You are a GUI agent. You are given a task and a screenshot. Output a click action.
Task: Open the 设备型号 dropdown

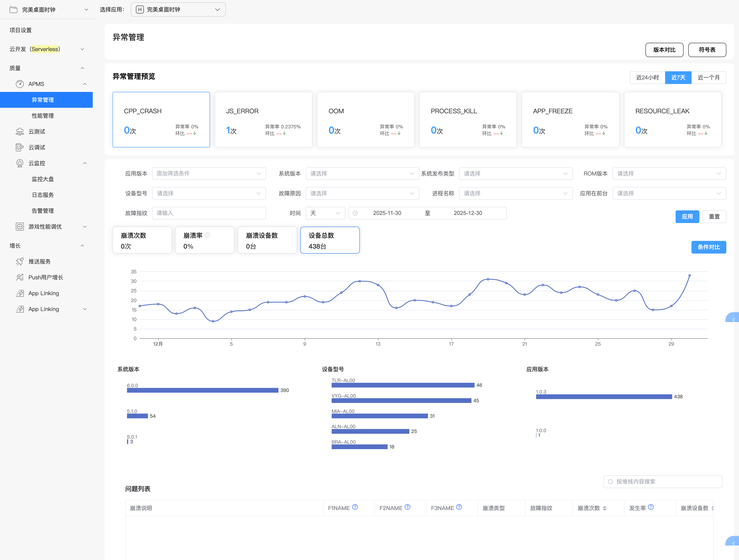pos(209,193)
